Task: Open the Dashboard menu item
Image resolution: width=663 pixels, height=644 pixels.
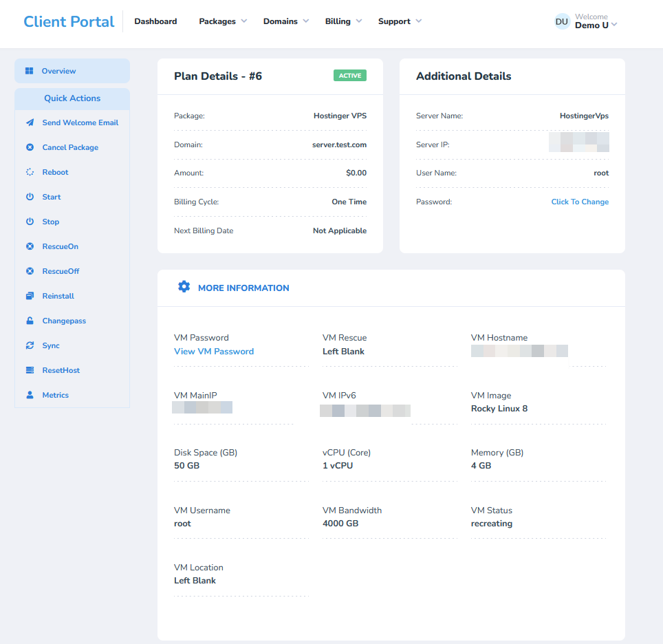Action: pos(155,21)
